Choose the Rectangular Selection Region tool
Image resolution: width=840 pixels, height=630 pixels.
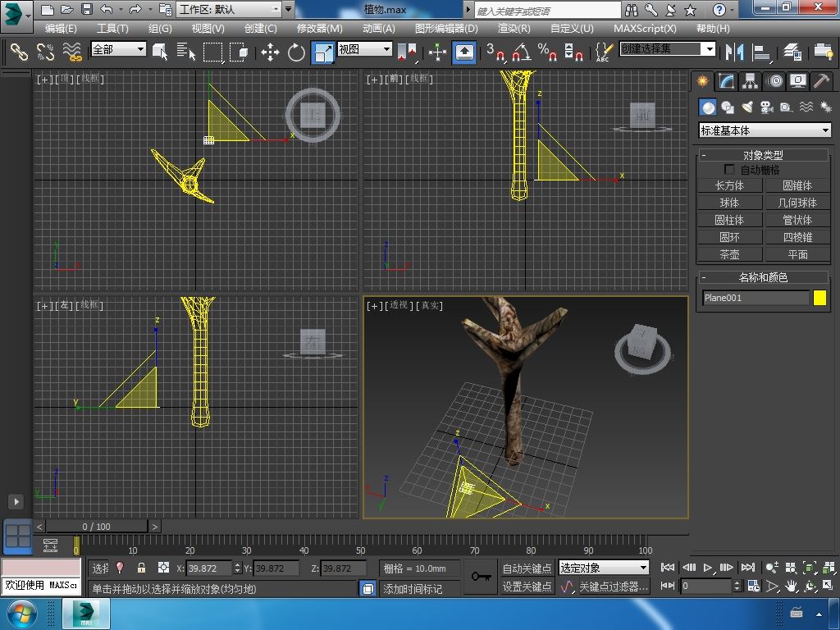[212, 52]
